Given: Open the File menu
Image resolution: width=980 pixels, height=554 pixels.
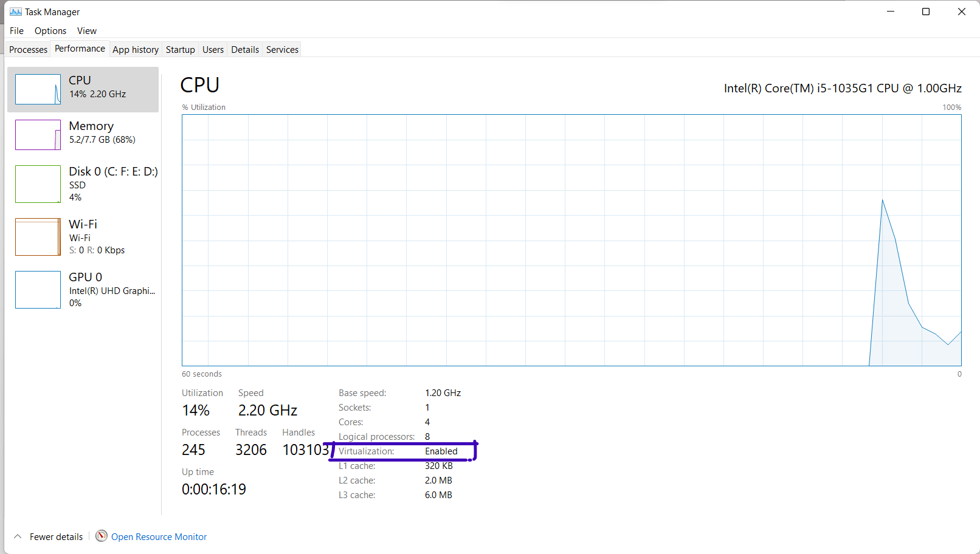Looking at the screenshot, I should click(17, 31).
